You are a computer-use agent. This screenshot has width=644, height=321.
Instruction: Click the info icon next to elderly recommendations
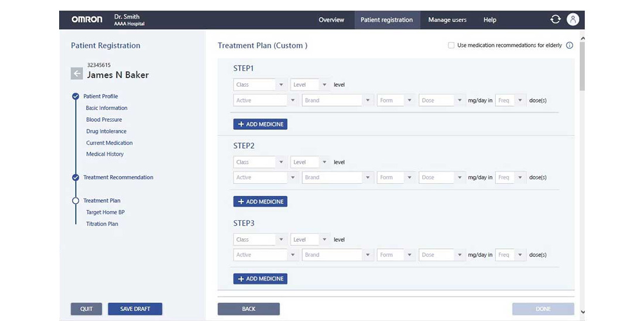point(570,45)
